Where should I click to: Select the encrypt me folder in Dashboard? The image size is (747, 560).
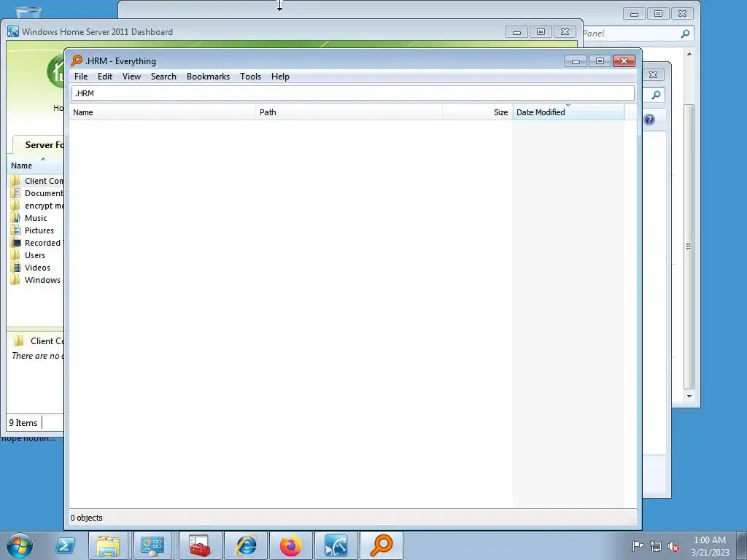point(36,206)
